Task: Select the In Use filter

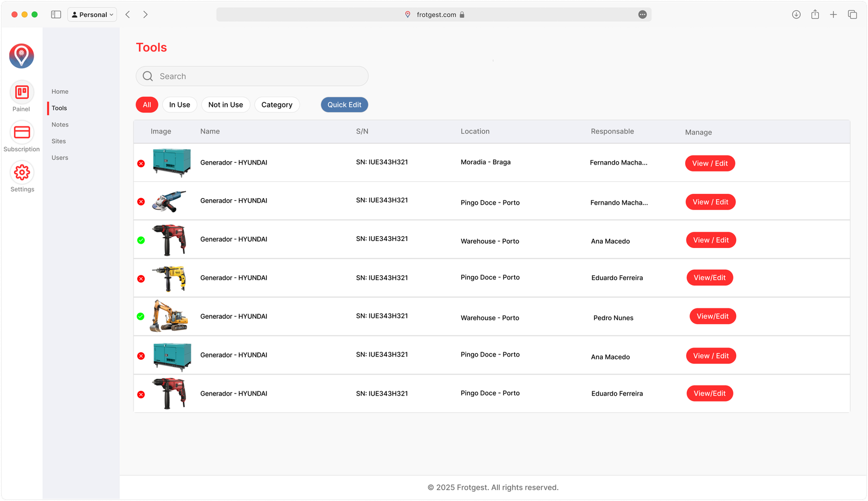Action: [x=180, y=105]
